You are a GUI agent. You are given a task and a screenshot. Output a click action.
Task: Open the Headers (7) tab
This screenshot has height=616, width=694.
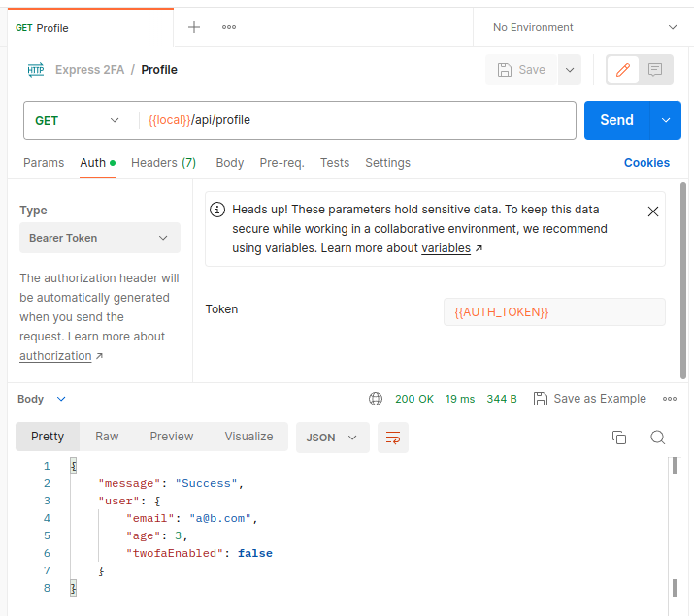pos(163,163)
